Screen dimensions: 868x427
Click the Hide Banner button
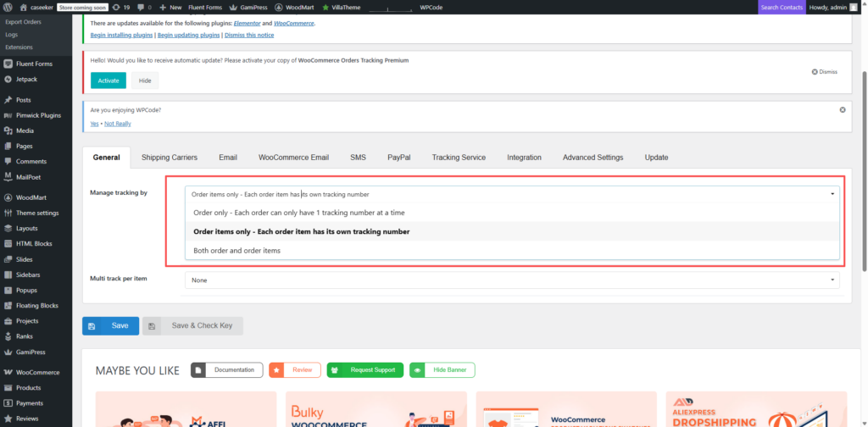point(442,370)
